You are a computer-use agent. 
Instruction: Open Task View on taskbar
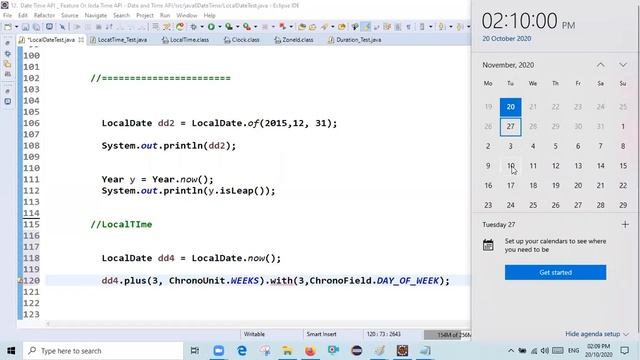(x=195, y=351)
